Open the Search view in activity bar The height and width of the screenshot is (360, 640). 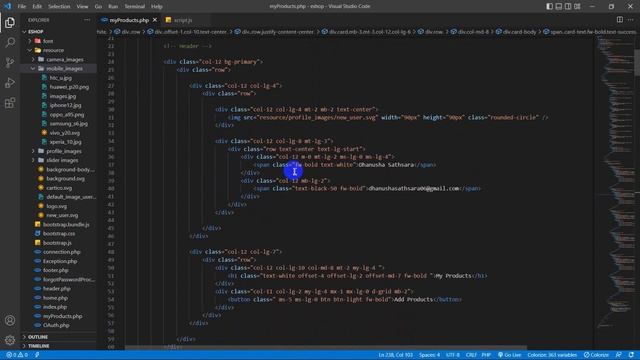point(10,42)
